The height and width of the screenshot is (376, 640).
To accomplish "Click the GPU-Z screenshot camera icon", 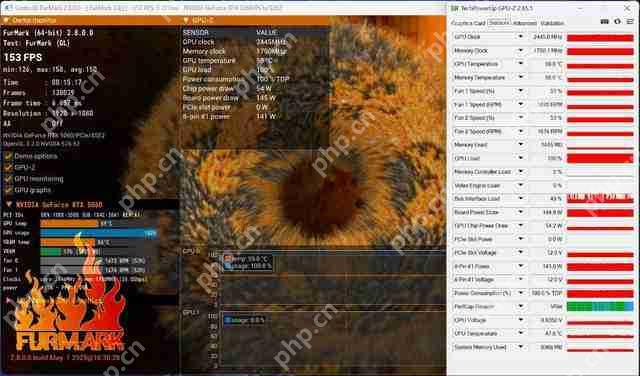I will point(605,22).
